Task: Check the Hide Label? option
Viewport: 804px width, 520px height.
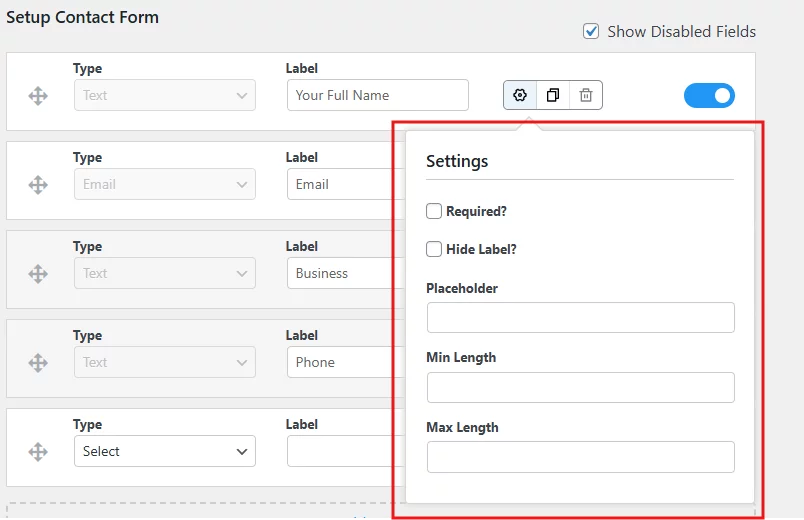Action: pos(434,249)
